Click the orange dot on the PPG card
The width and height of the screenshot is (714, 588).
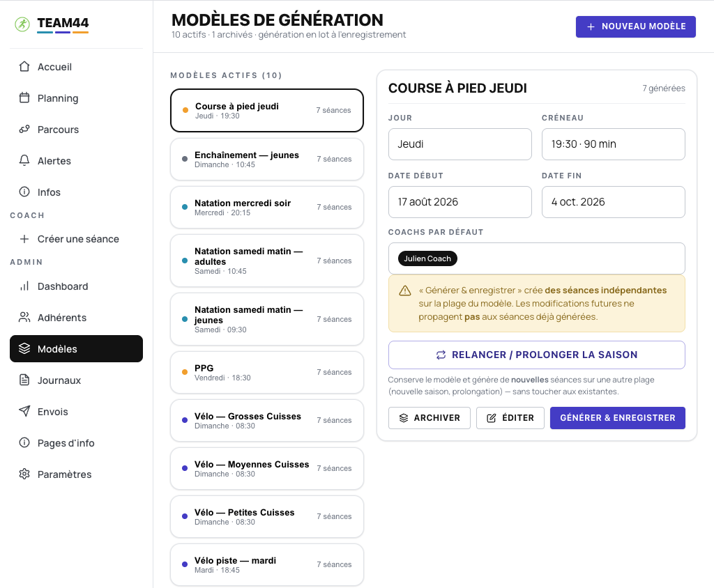184,372
